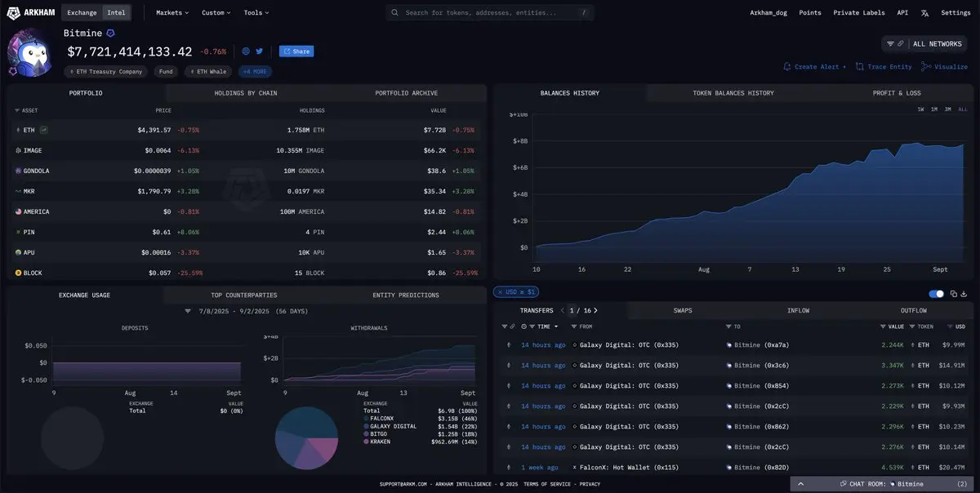Select the ALL chart range
The width and height of the screenshot is (980, 493).
point(962,109)
